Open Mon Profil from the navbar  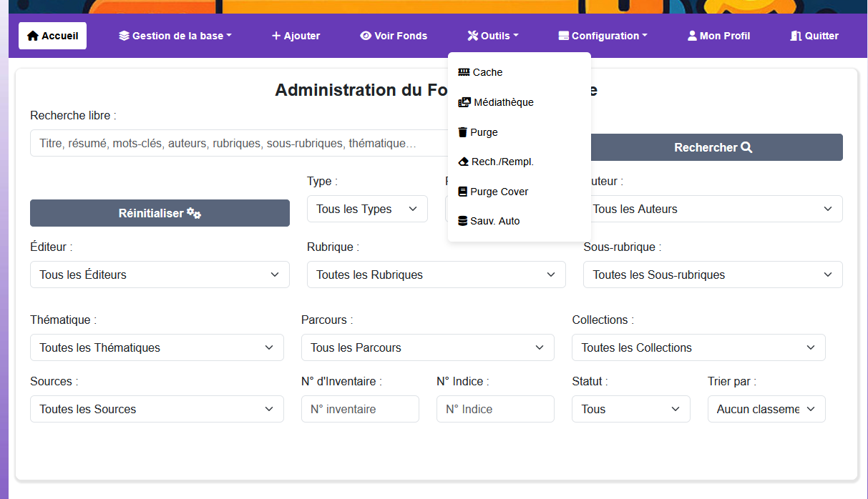pyautogui.click(x=718, y=35)
